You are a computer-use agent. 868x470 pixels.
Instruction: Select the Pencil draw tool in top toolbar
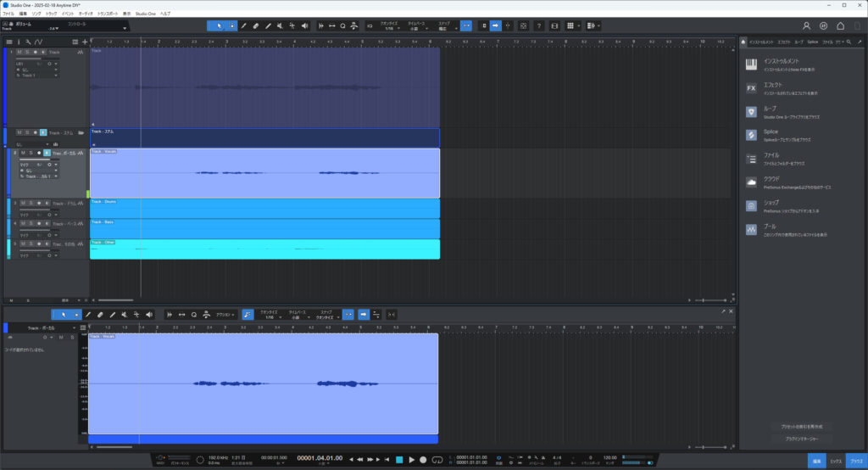point(244,25)
